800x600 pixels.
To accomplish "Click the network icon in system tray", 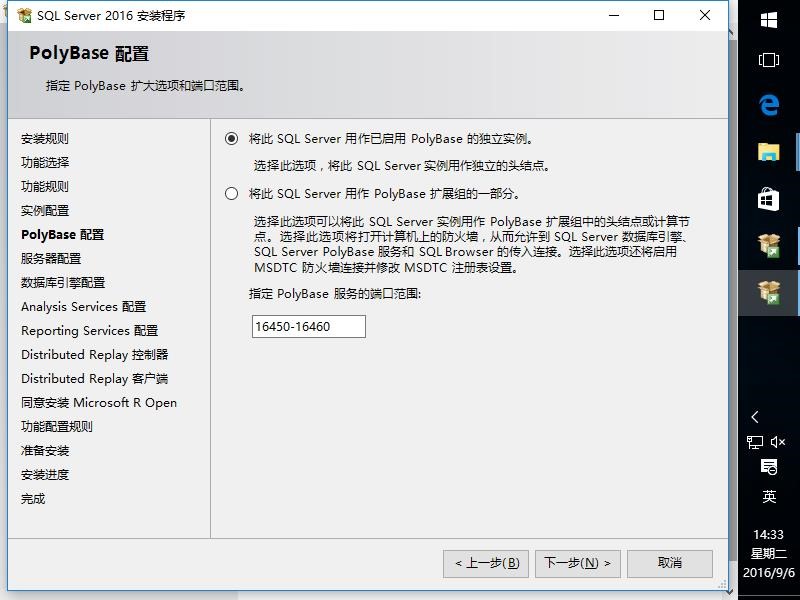I will [x=756, y=442].
